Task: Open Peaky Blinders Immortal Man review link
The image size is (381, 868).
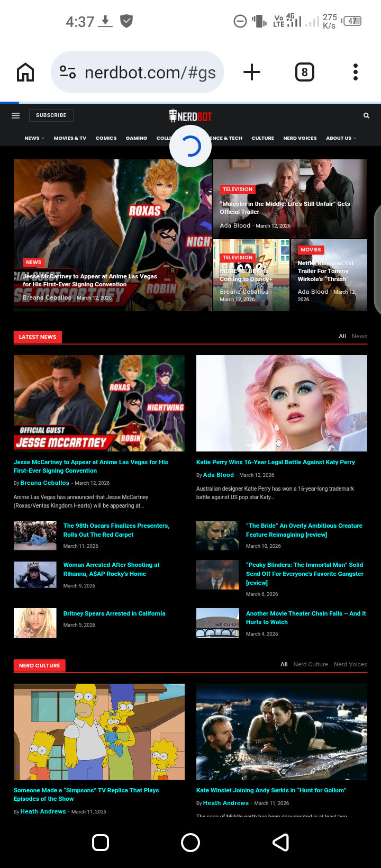Action: 305,574
